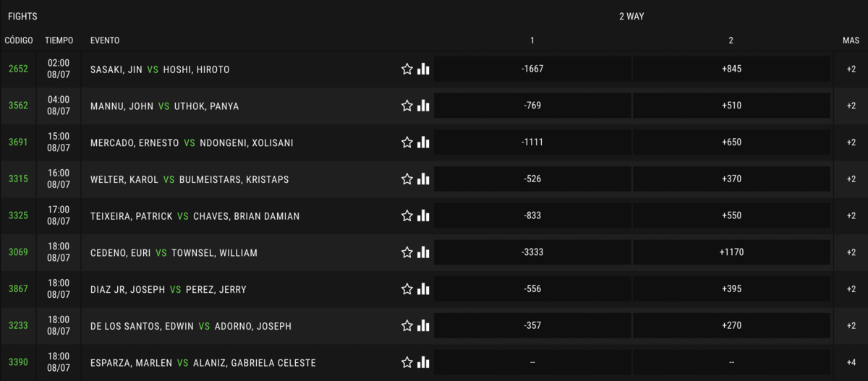Open stats icon for De Los Santos vs Adorno
This screenshot has height=381, width=868.
[x=424, y=326]
